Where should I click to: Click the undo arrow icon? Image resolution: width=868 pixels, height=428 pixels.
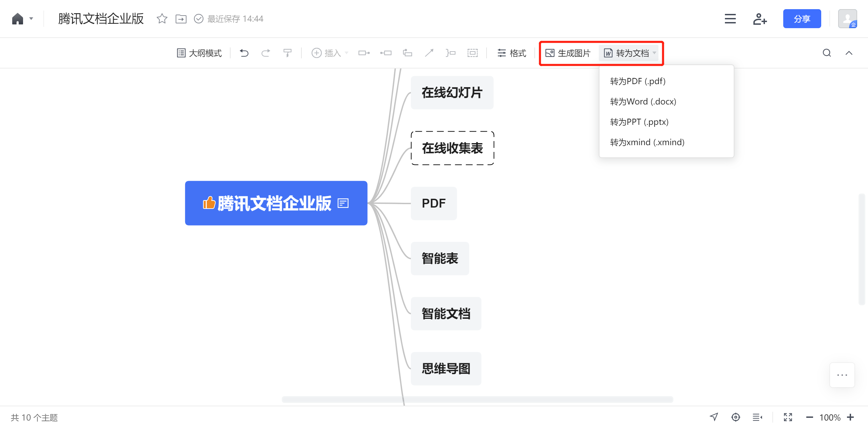[244, 53]
